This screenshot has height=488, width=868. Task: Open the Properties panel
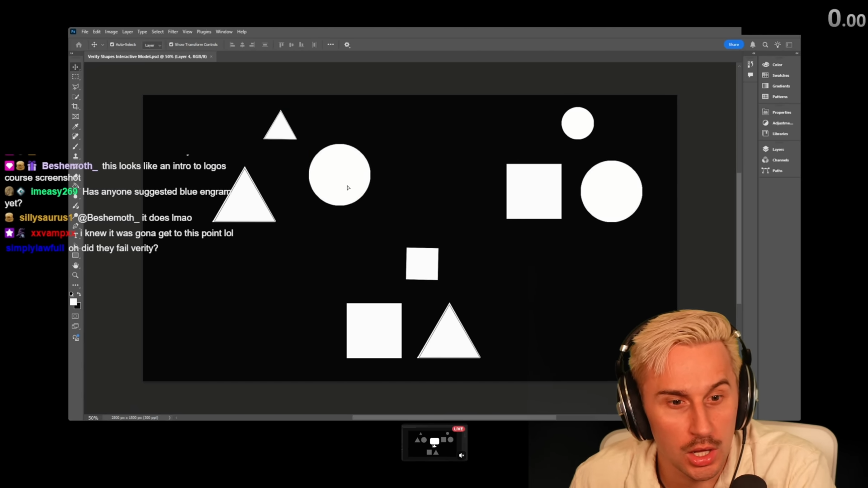(x=777, y=112)
